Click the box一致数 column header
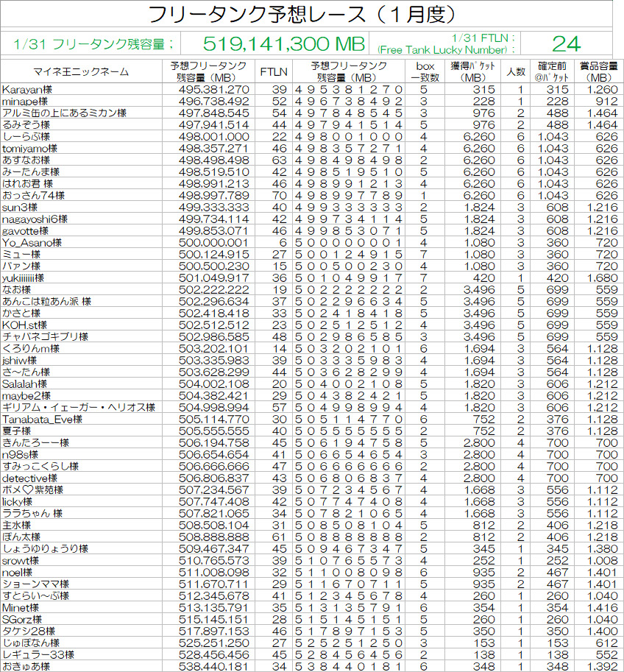 (423, 71)
